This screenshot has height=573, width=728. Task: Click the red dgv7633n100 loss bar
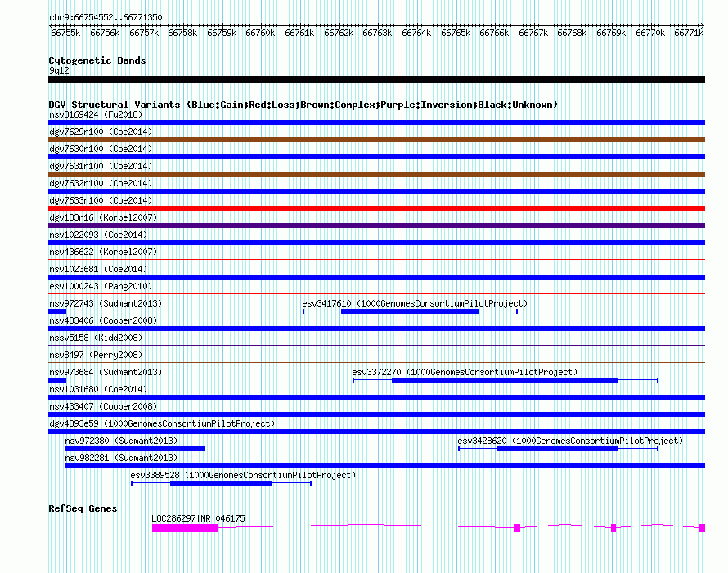tap(376, 208)
